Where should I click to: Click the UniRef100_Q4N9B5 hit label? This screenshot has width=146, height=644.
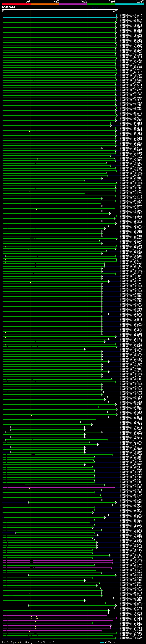pyautogui.click(x=131, y=618)
